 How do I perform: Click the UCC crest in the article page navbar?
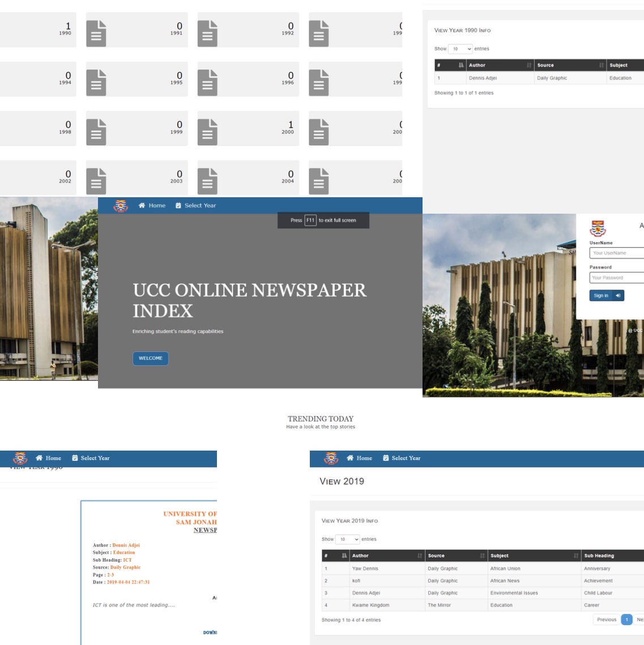20,458
